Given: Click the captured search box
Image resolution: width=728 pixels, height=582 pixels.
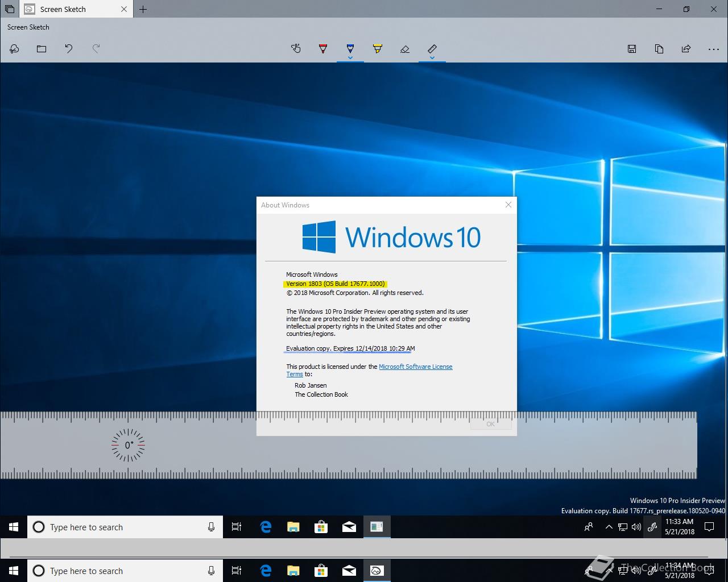Looking at the screenshot, I should 125,527.
